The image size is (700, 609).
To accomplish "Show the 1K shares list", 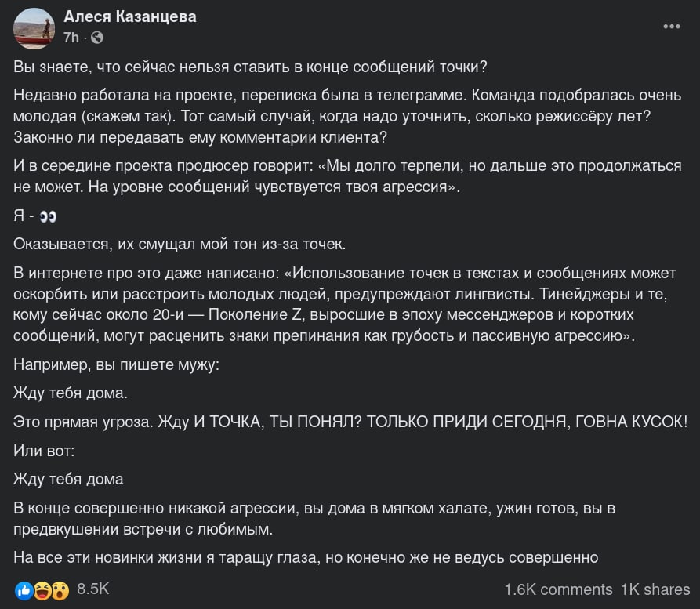I will [x=655, y=589].
